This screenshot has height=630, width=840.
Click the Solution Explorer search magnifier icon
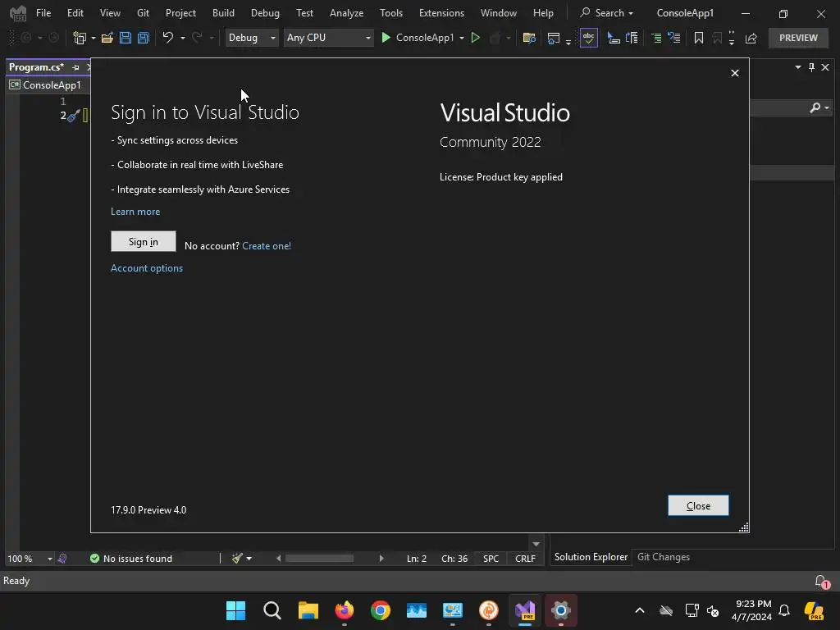815,107
